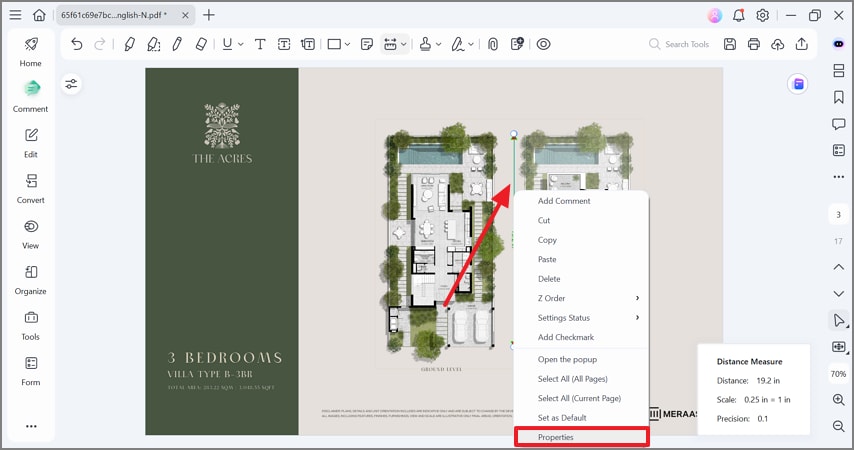
Task: Select the rectangle shape tool
Action: coord(334,44)
